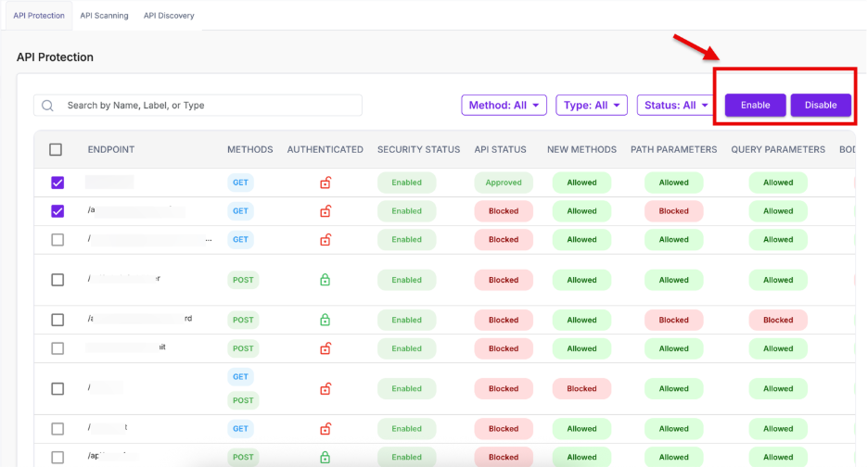Open the API Discovery tab
The width and height of the screenshot is (868, 467).
(x=169, y=16)
